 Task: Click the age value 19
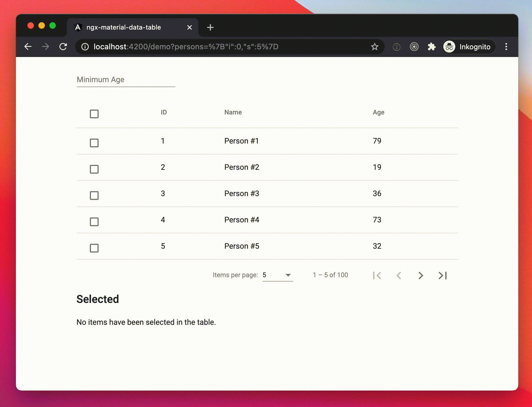tap(377, 167)
